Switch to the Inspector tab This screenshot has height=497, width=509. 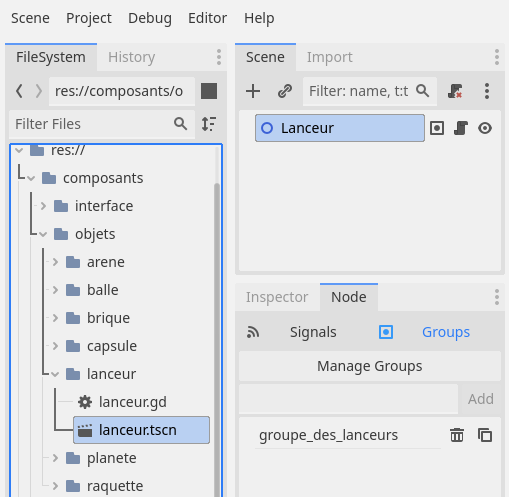277,297
